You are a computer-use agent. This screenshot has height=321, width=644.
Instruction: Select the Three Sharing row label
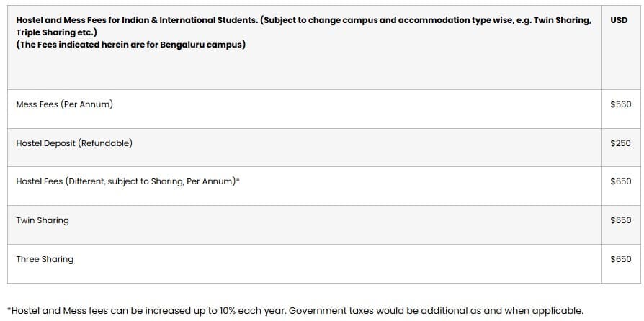[45, 259]
